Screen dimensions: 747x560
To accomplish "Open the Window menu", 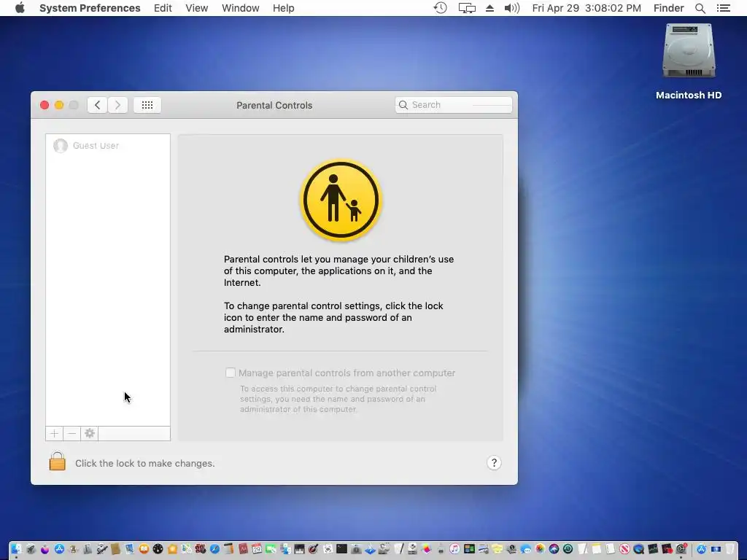I will (240, 8).
